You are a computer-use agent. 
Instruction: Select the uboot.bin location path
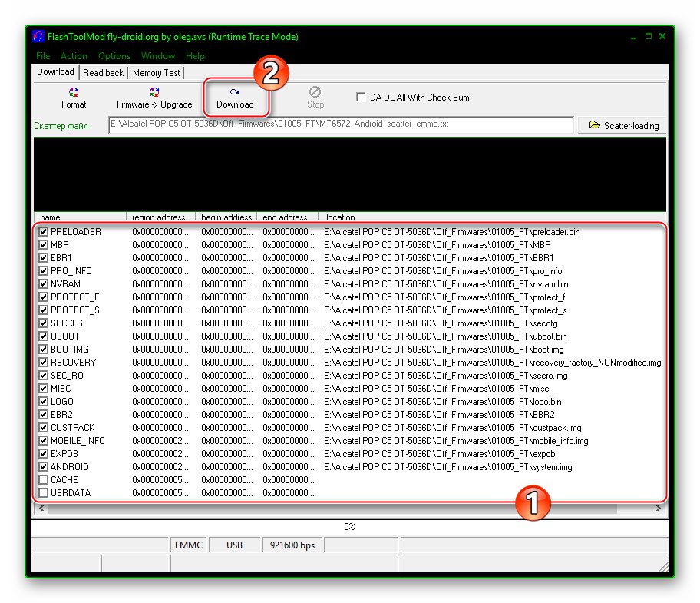point(445,336)
